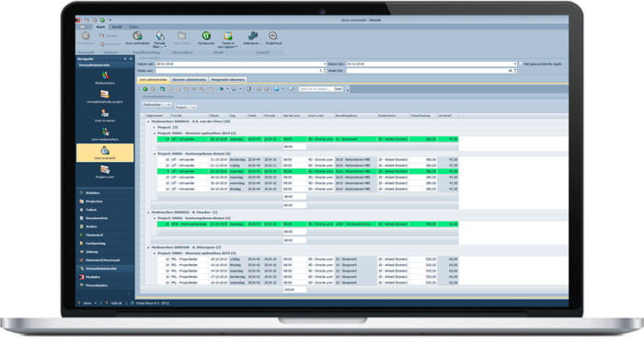Click the Week t/m stepper arrows
The height and width of the screenshot is (346, 644).
[515, 71]
